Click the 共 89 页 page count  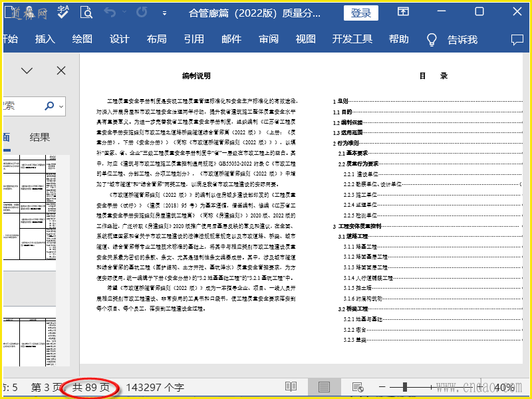[x=91, y=387]
